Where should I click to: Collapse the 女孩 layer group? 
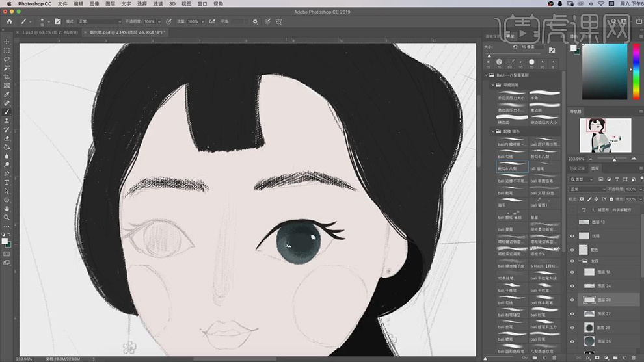pos(580,261)
